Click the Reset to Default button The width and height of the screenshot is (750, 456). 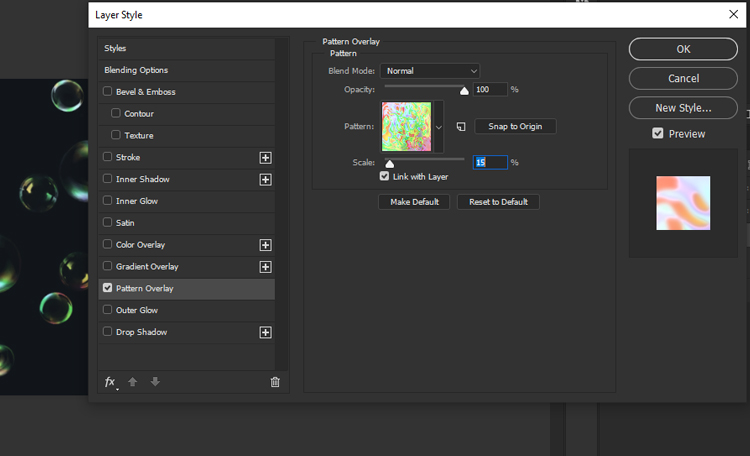[x=498, y=202]
